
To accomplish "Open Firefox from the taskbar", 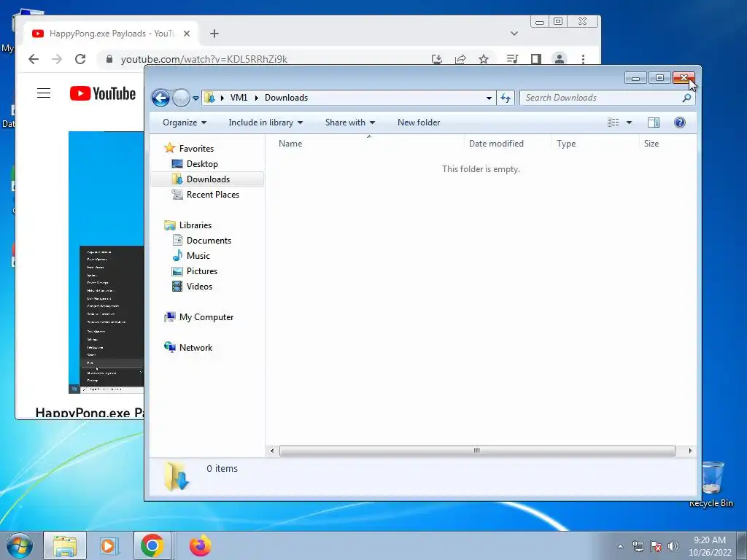I will (200, 545).
